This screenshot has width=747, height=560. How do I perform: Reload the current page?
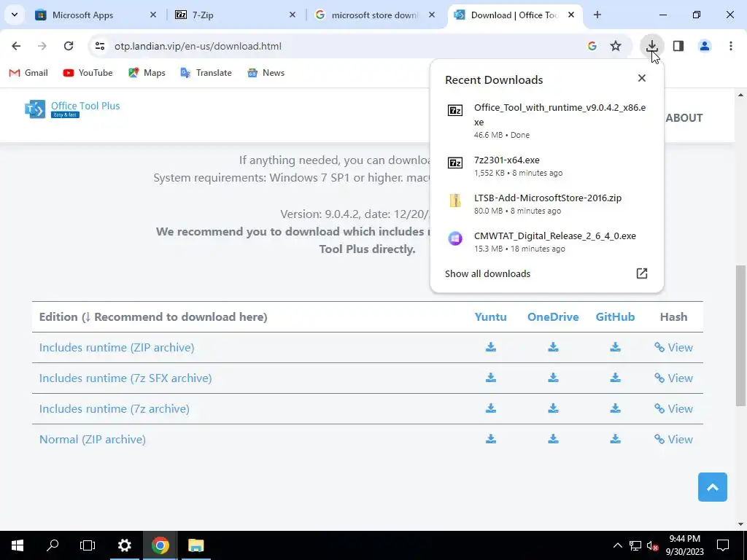(69, 46)
